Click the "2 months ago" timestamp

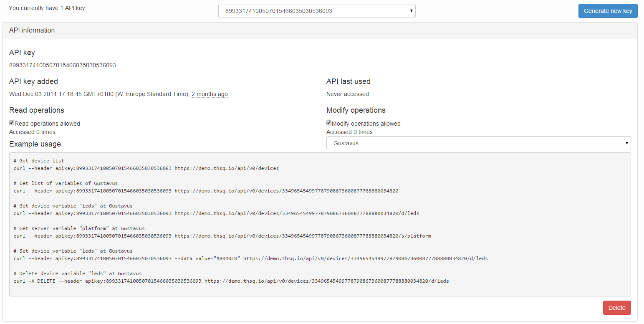pyautogui.click(x=210, y=94)
